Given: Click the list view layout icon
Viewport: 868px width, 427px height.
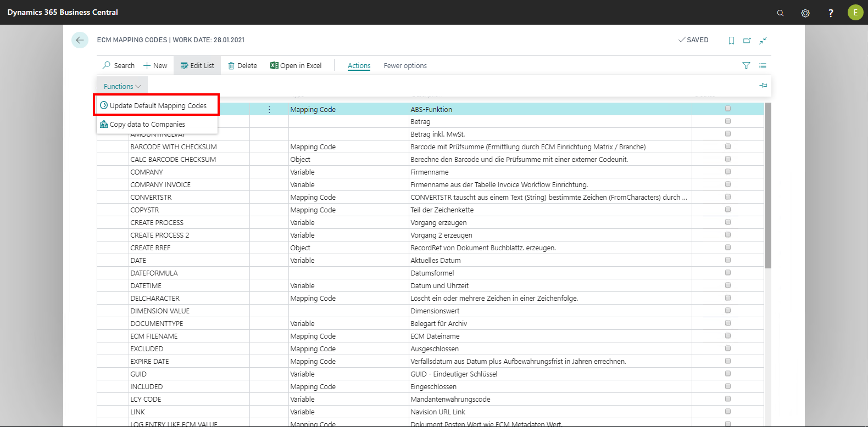Looking at the screenshot, I should pyautogui.click(x=763, y=66).
